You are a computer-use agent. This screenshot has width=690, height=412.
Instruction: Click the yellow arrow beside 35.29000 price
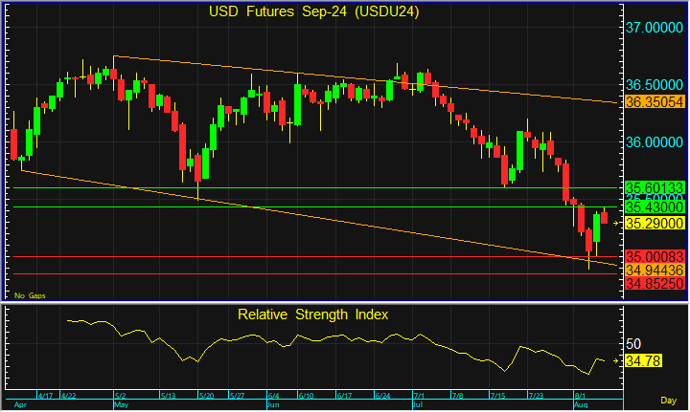pyautogui.click(x=618, y=224)
